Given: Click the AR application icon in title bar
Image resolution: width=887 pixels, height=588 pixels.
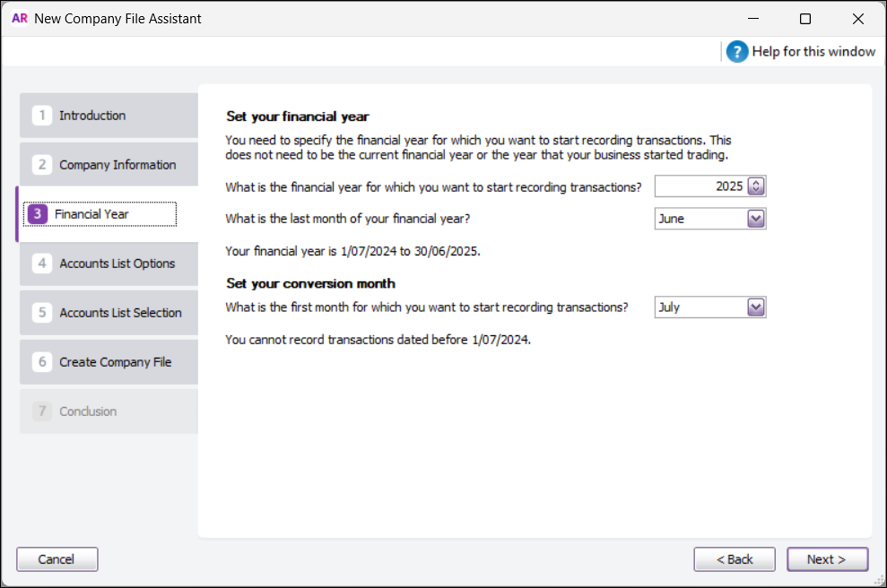Looking at the screenshot, I should click(19, 18).
